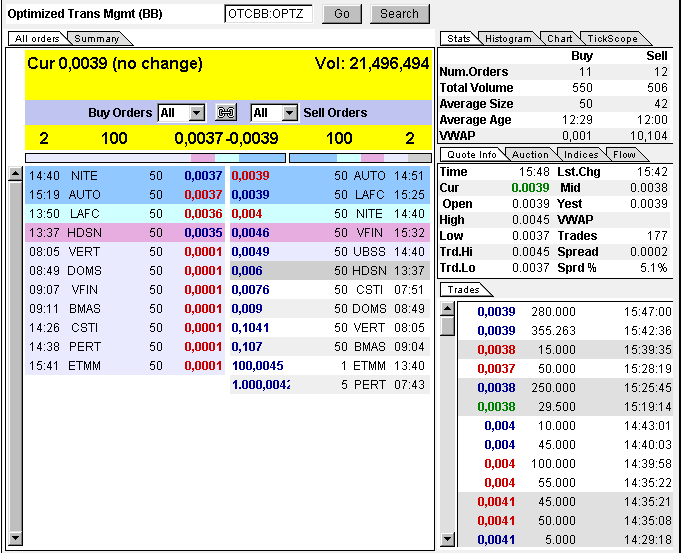Click the chain link icon between order filters

click(227, 113)
